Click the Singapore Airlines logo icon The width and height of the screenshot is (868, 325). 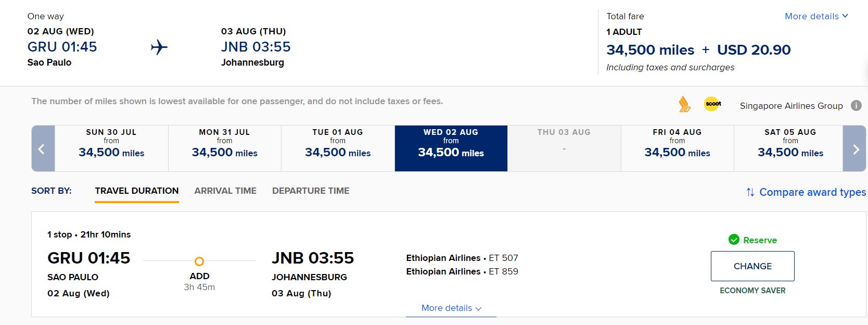[684, 104]
